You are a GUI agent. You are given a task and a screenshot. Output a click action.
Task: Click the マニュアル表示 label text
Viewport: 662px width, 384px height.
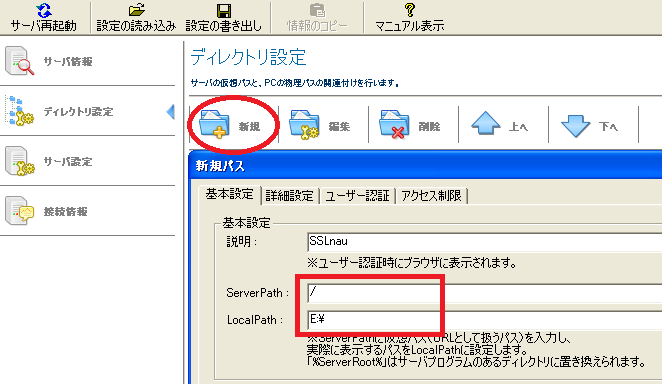tap(410, 26)
